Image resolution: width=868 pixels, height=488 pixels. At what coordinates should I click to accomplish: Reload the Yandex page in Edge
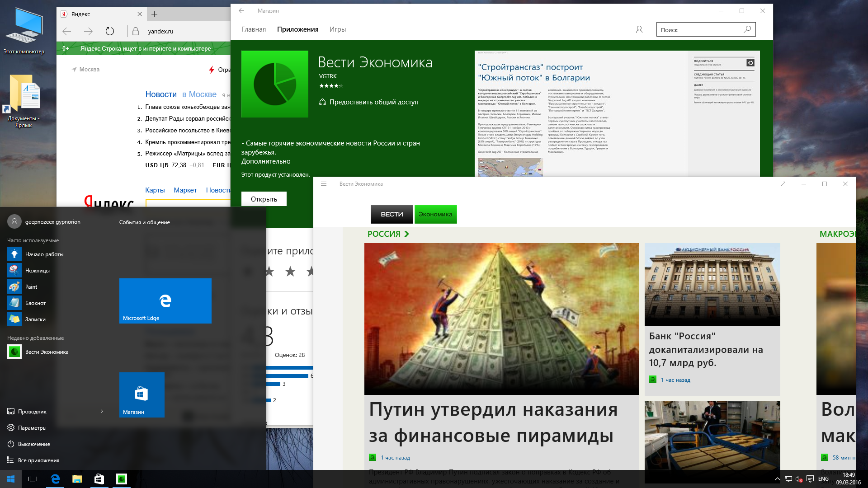tap(110, 31)
